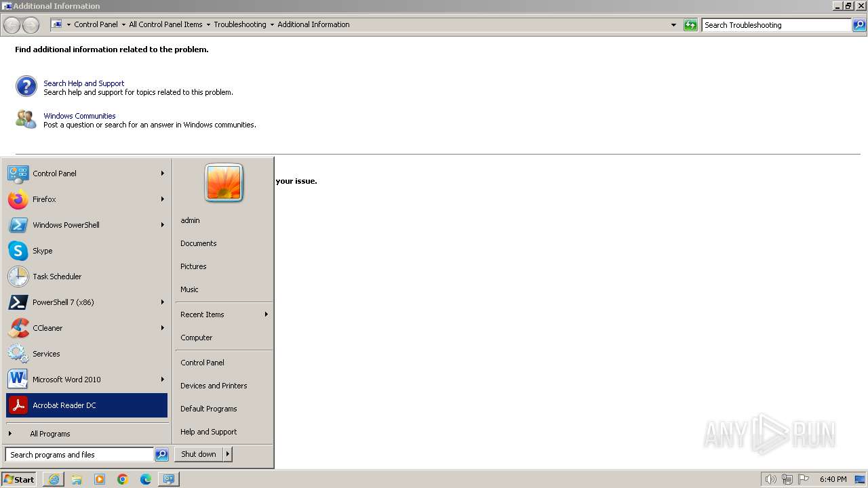Expand the PowerShell 7 (x86) submenu arrow

[x=163, y=302]
